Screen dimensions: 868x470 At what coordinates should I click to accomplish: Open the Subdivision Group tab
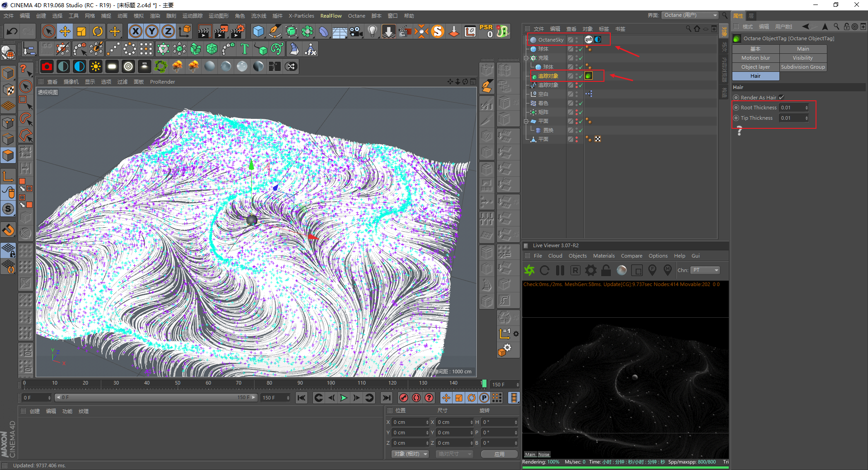803,67
